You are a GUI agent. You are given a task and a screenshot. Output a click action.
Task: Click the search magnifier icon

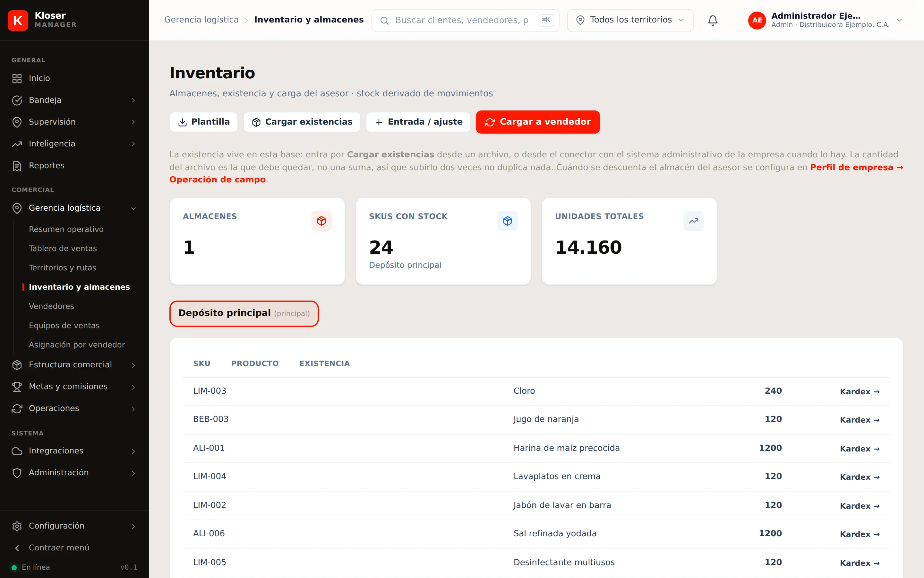pyautogui.click(x=384, y=21)
